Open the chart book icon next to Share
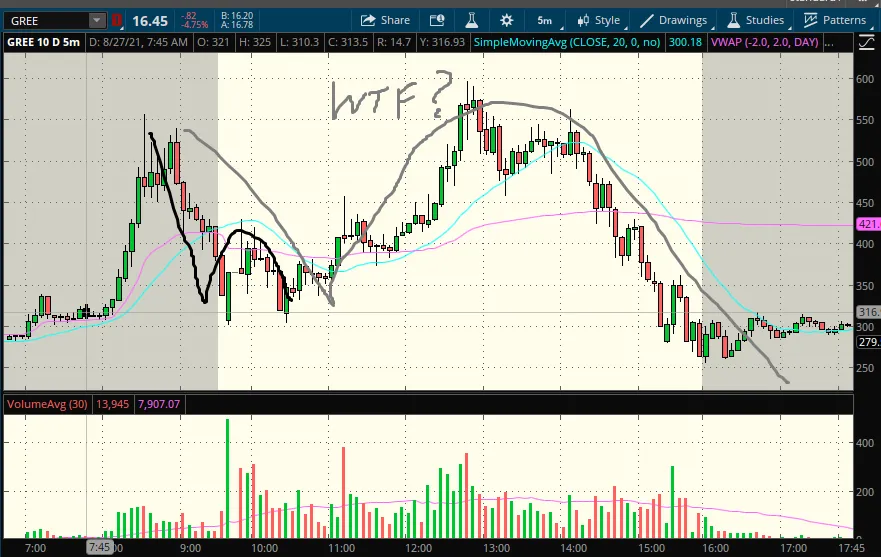The width and height of the screenshot is (881, 557). click(x=437, y=20)
